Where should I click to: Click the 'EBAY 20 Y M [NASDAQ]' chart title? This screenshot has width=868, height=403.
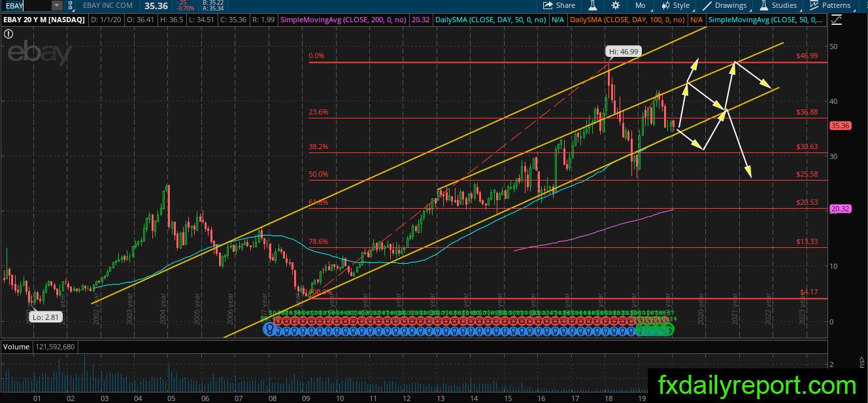pyautogui.click(x=43, y=20)
